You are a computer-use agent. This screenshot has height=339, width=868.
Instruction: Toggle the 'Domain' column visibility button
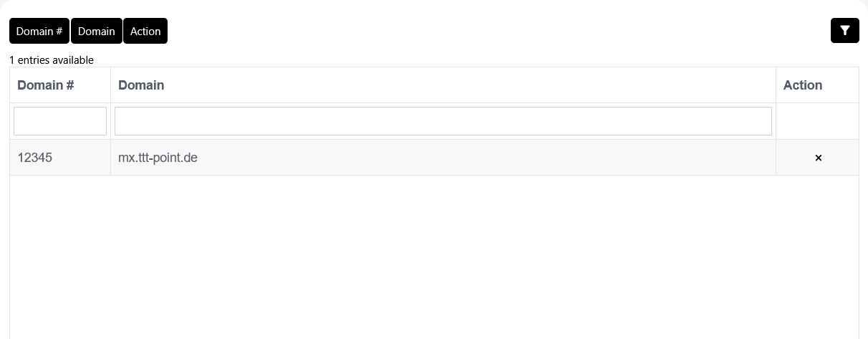[97, 31]
